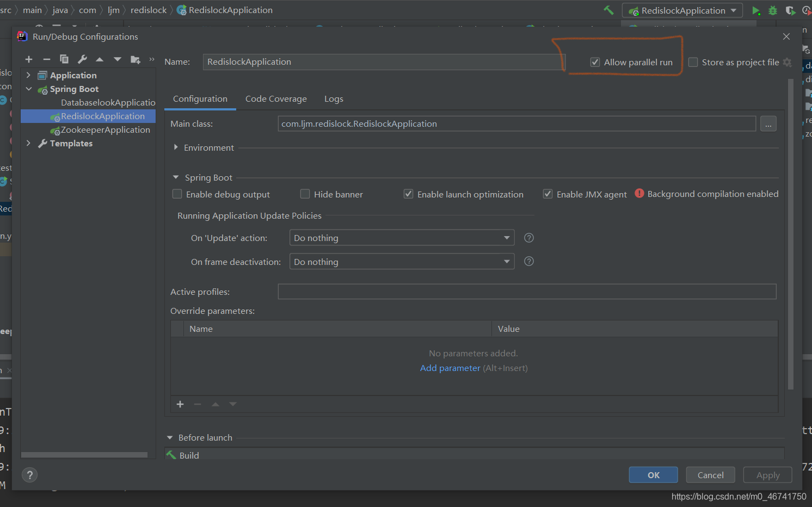Viewport: 812px width, 507px height.
Task: Run RedislockApplication with green play icon
Action: coord(756,10)
